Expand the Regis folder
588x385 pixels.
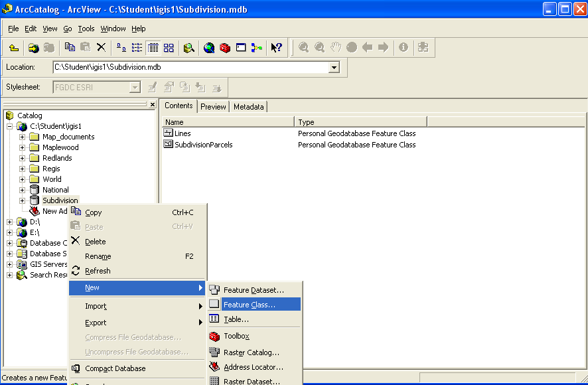coord(22,169)
